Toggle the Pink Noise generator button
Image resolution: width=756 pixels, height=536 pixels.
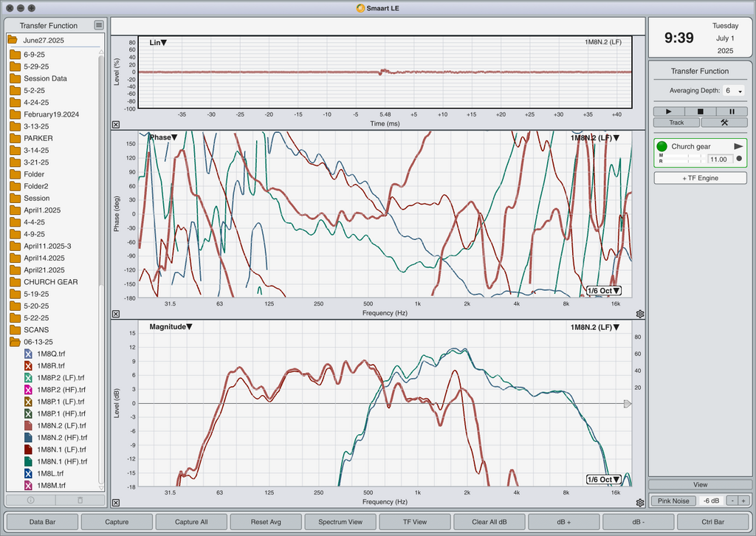pos(673,501)
